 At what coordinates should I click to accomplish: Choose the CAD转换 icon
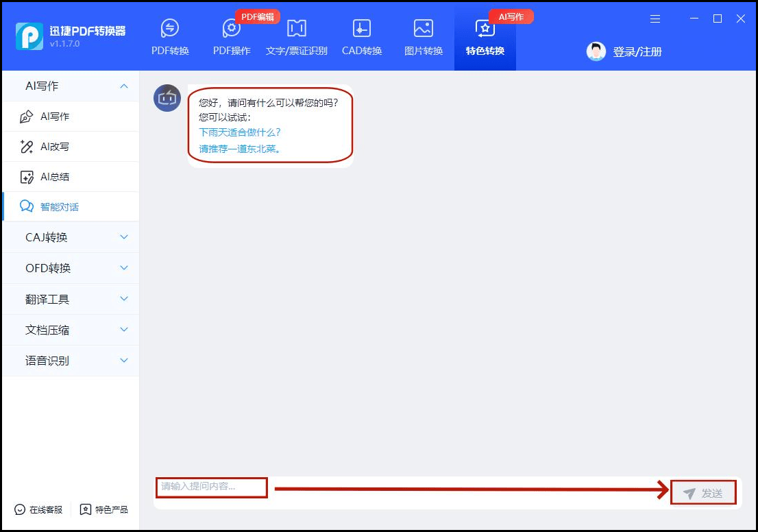(362, 28)
